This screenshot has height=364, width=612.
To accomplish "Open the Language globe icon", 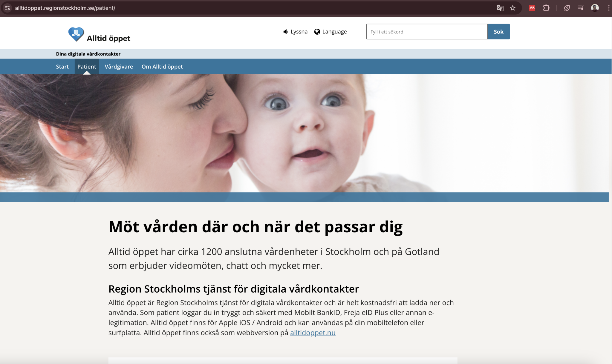I will (317, 32).
